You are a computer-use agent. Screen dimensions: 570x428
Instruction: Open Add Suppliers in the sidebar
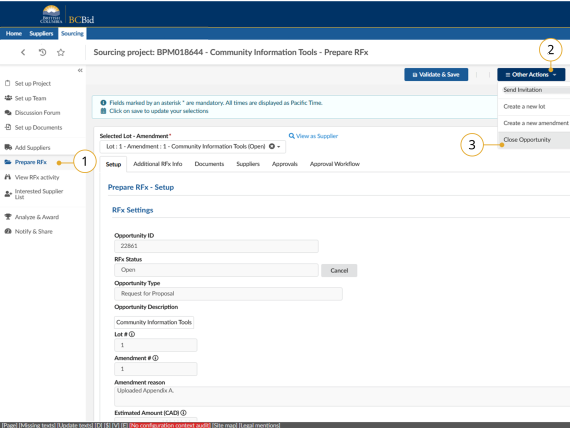32,148
